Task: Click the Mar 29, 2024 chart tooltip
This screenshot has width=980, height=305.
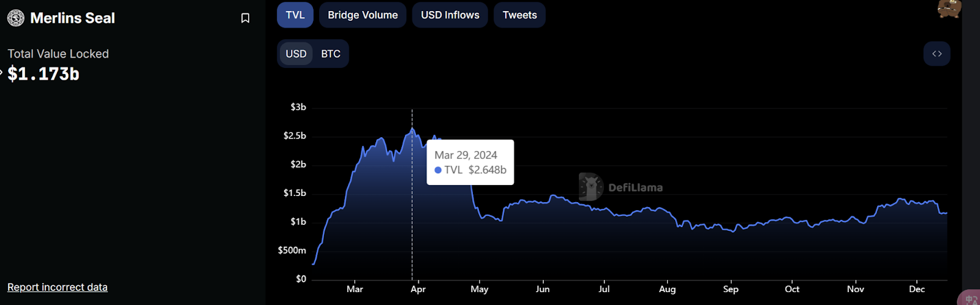Action: [x=470, y=162]
